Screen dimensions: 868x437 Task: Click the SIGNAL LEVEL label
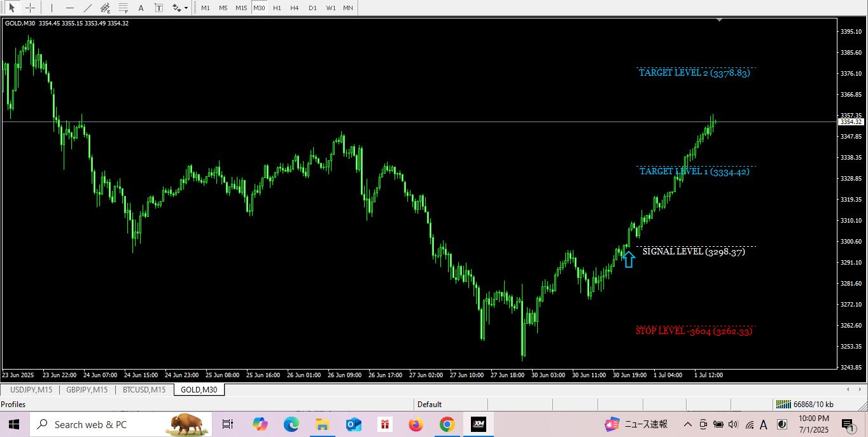click(x=694, y=252)
